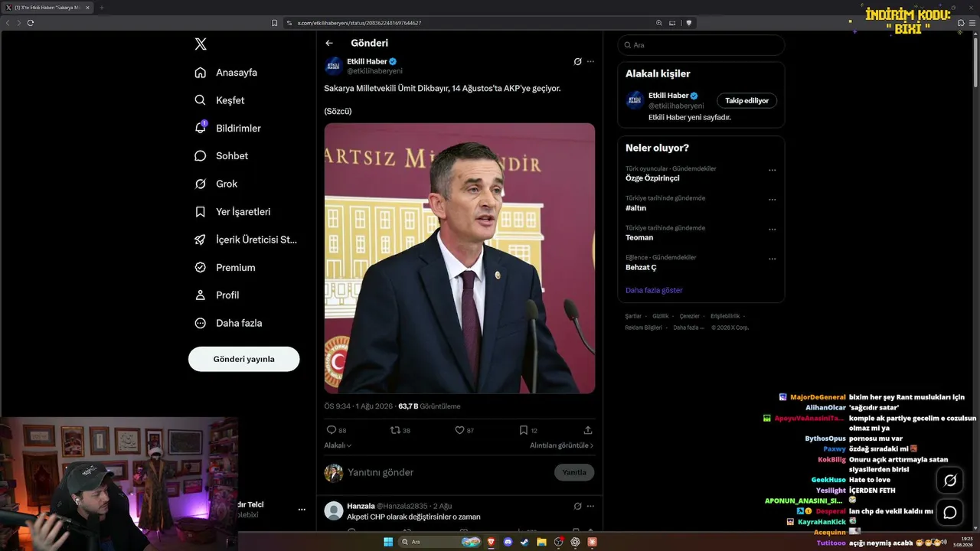980x551 pixels.
Task: Open Sohbet chat section
Action: click(221, 156)
